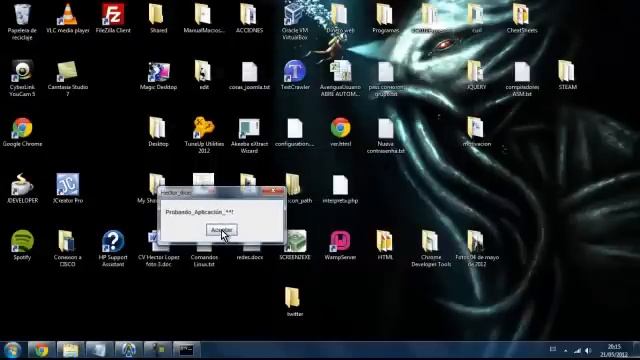Open the Windows Start menu
The width and height of the screenshot is (640, 360).
coord(12,350)
